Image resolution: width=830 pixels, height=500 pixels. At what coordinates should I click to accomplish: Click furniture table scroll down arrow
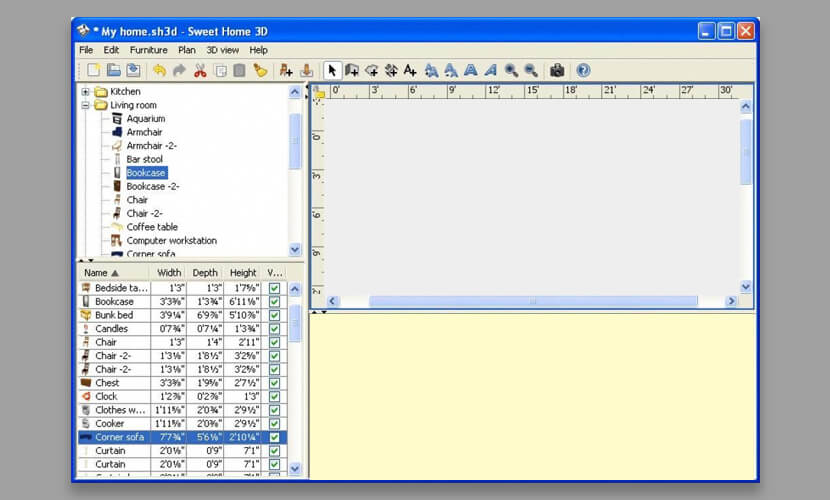tap(295, 469)
